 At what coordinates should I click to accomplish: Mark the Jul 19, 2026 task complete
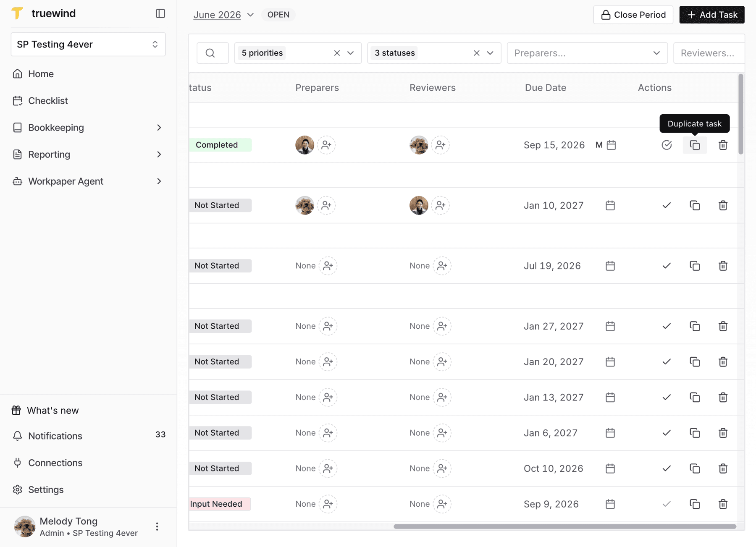[x=667, y=266]
